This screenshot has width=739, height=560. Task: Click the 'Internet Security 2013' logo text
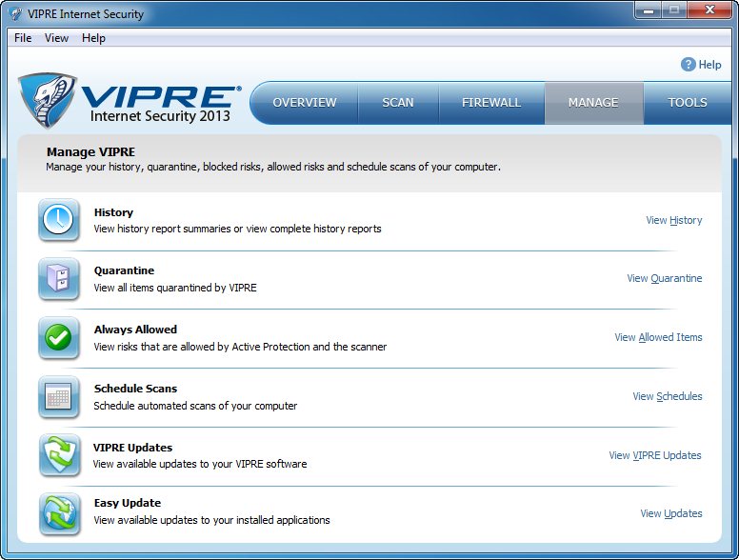tap(160, 116)
